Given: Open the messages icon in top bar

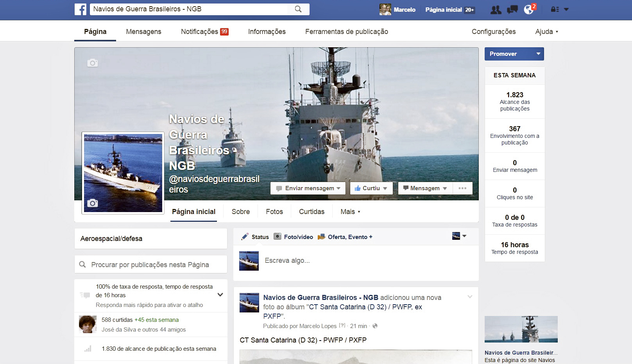Looking at the screenshot, I should (512, 10).
